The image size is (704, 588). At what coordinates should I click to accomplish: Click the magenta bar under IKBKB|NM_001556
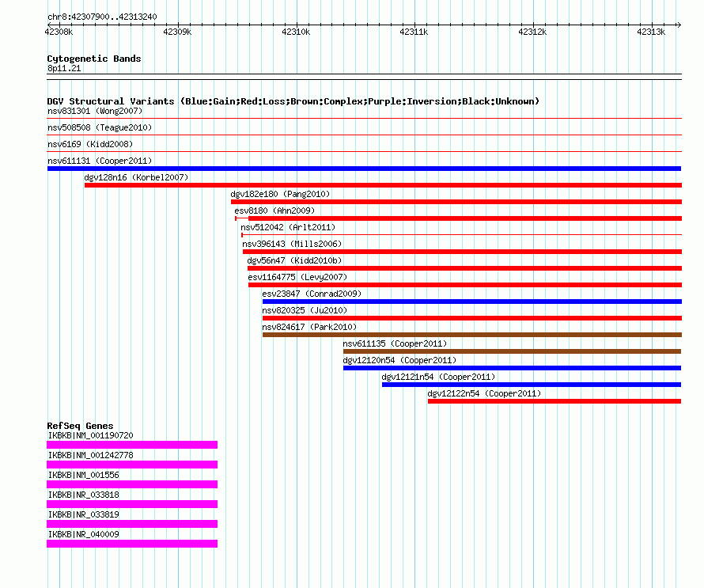132,484
